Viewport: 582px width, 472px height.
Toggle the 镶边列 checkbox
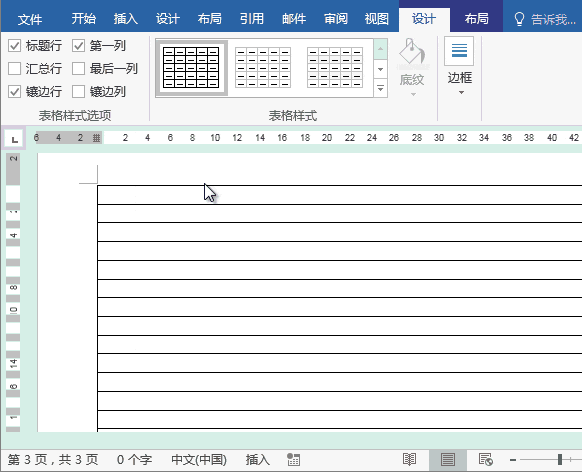[x=78, y=92]
